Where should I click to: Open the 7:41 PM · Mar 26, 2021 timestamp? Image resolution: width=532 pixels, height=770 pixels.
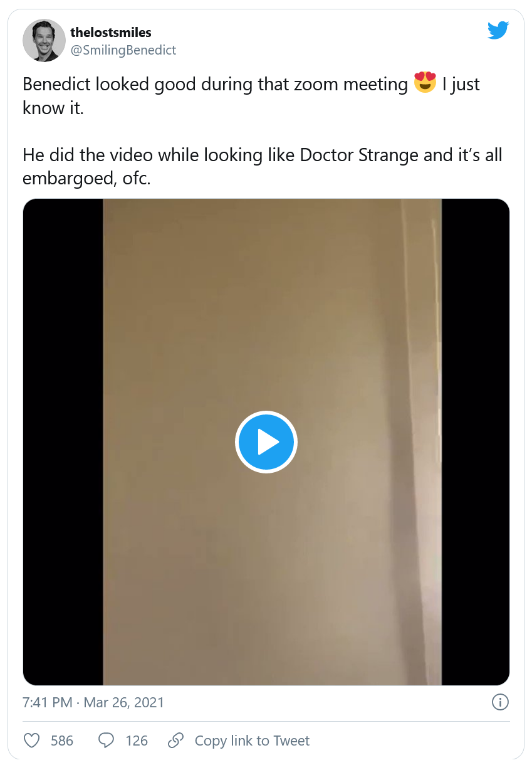[x=93, y=702]
